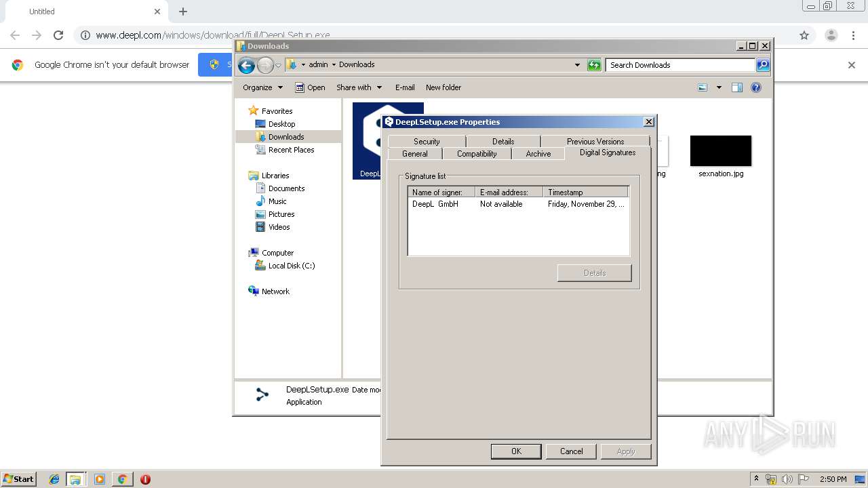Viewport: 868px width, 488px height.
Task: Change the view with the views icon
Action: 703,87
